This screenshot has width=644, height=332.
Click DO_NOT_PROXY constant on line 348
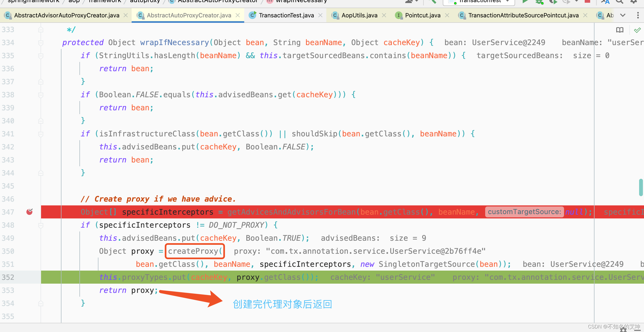(237, 225)
